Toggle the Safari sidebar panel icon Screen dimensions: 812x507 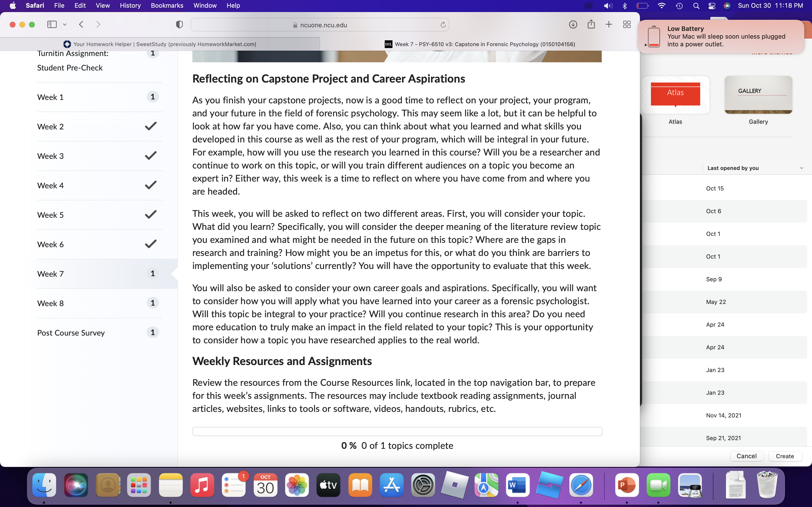tap(52, 24)
